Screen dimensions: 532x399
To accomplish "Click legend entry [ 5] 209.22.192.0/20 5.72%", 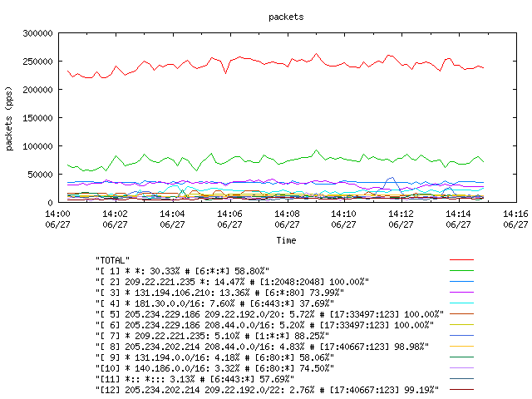I will [269, 314].
